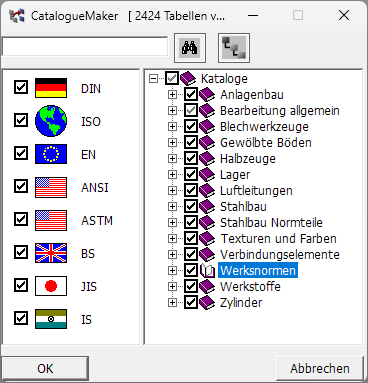Expand the Anlagenbau tree node
368x383 pixels.
[x=172, y=94]
